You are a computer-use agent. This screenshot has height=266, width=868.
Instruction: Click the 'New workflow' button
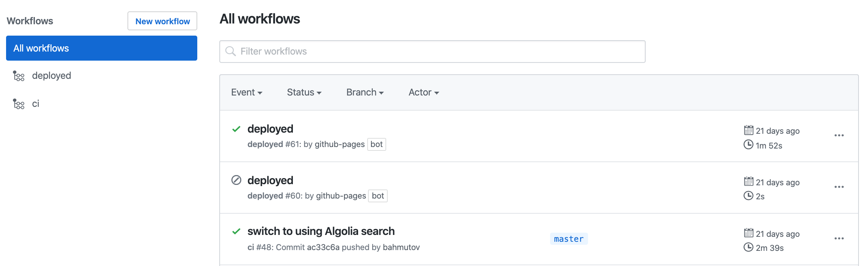click(162, 21)
